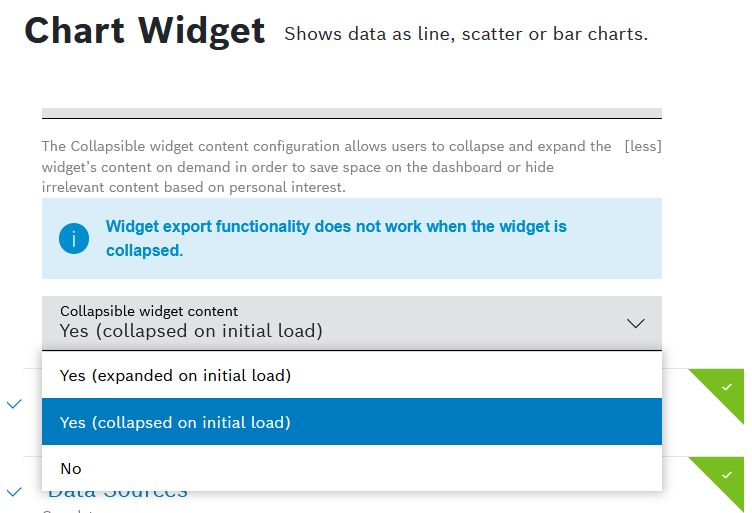752x513 pixels.
Task: Click the dropdown chevron arrow icon
Action: 635,323
